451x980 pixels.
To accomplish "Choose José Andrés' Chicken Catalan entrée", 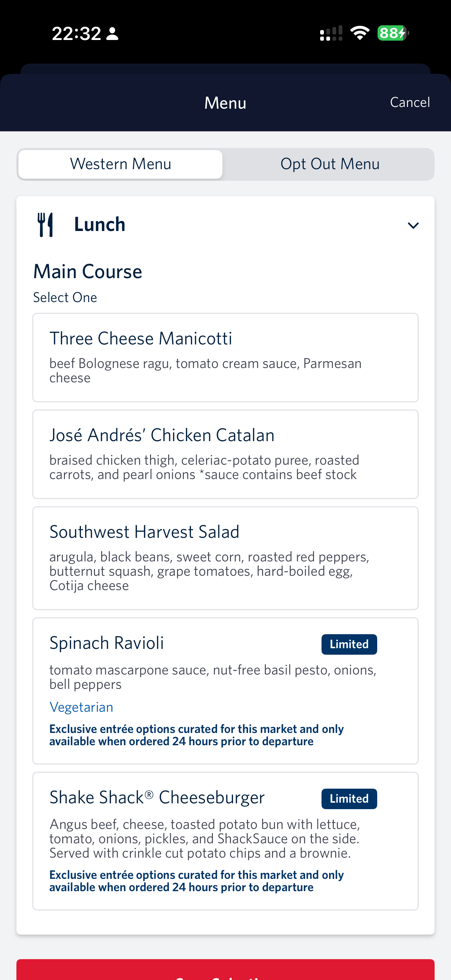I will click(225, 454).
